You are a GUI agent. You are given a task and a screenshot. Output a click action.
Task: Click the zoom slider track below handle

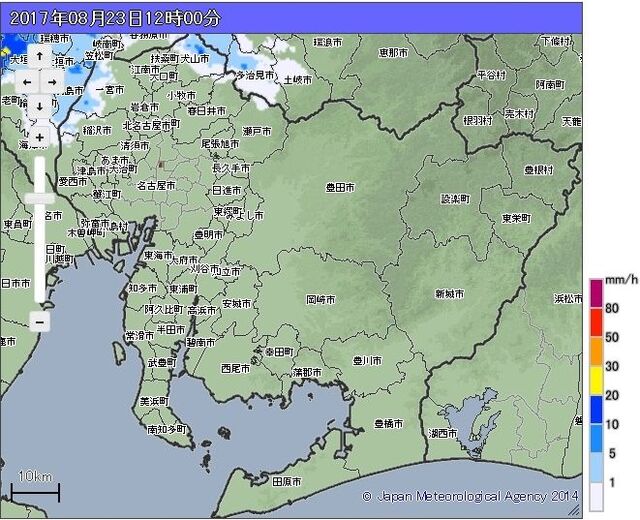40,253
